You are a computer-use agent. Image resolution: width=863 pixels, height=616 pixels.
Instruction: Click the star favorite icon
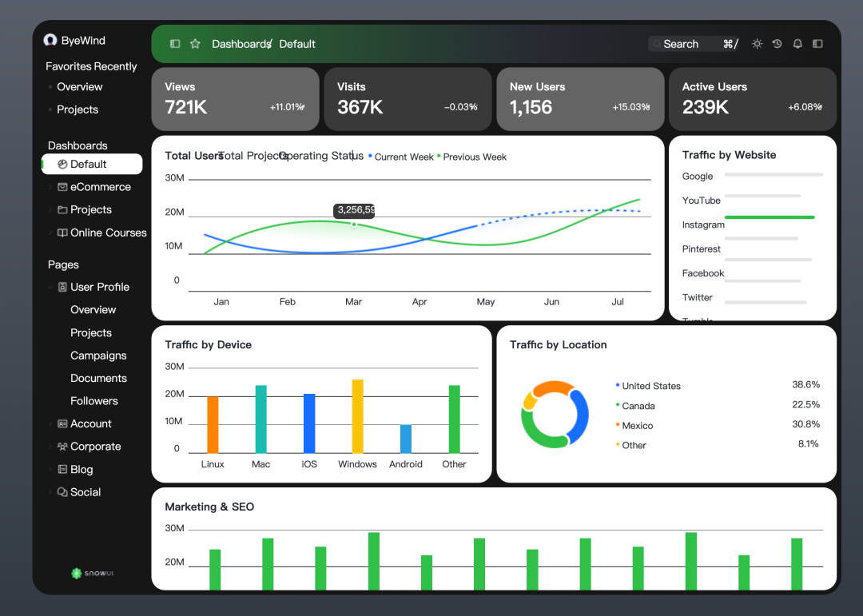tap(195, 43)
